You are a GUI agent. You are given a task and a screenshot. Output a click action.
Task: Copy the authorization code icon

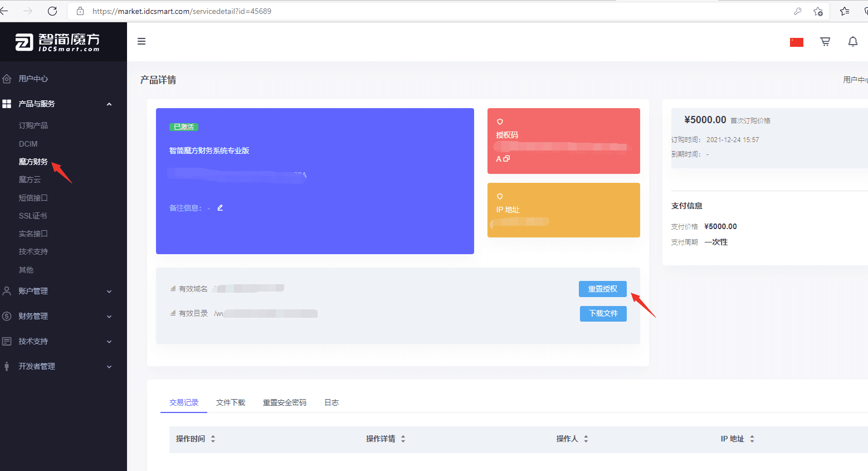(506, 159)
